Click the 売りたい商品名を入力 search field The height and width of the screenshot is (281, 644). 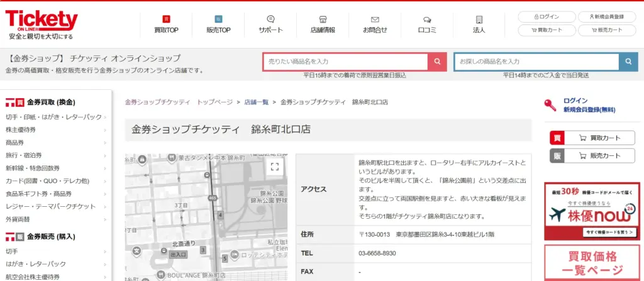(x=345, y=62)
